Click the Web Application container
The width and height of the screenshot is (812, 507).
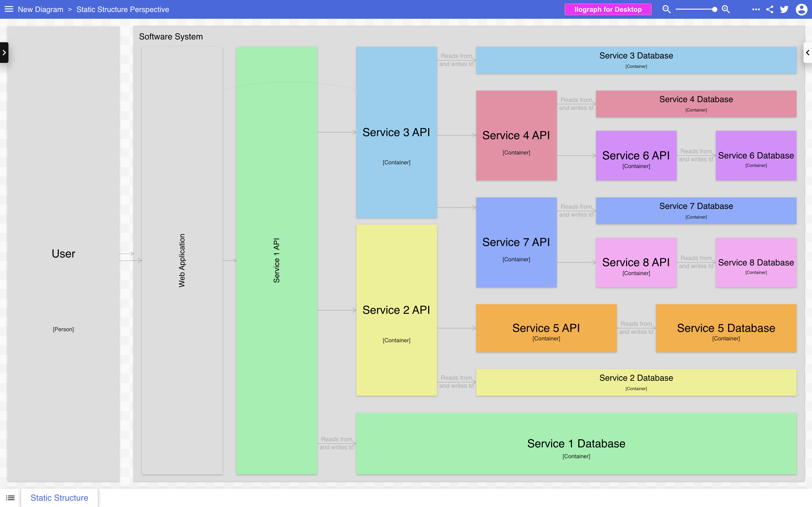(182, 261)
